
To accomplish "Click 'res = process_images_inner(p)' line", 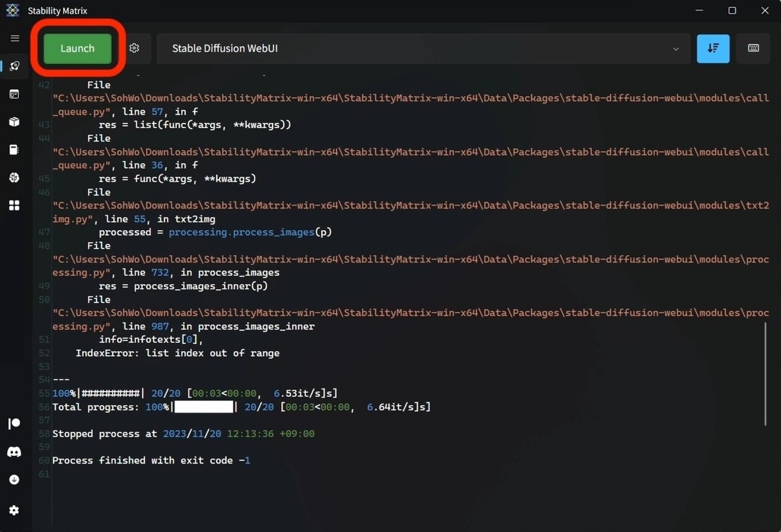I will tap(183, 286).
